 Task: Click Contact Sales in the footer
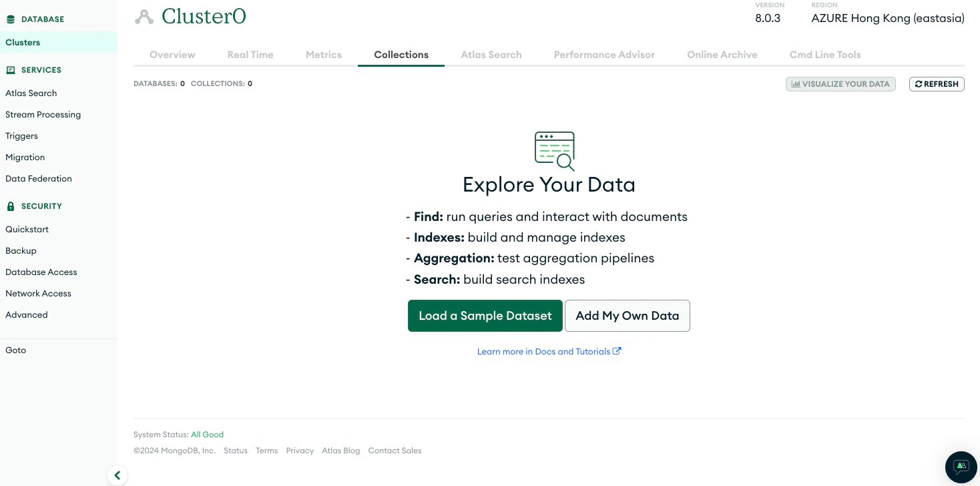pyautogui.click(x=395, y=451)
